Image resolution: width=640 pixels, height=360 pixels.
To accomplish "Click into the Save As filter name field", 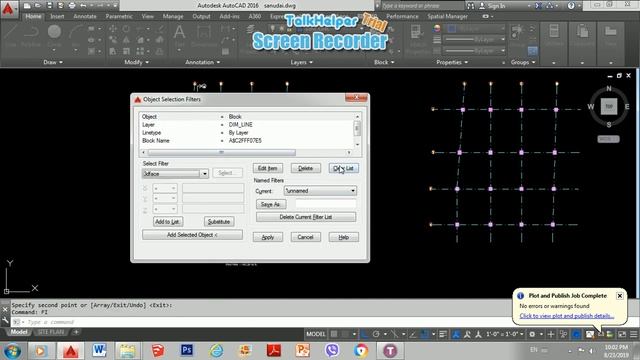I will pos(325,204).
